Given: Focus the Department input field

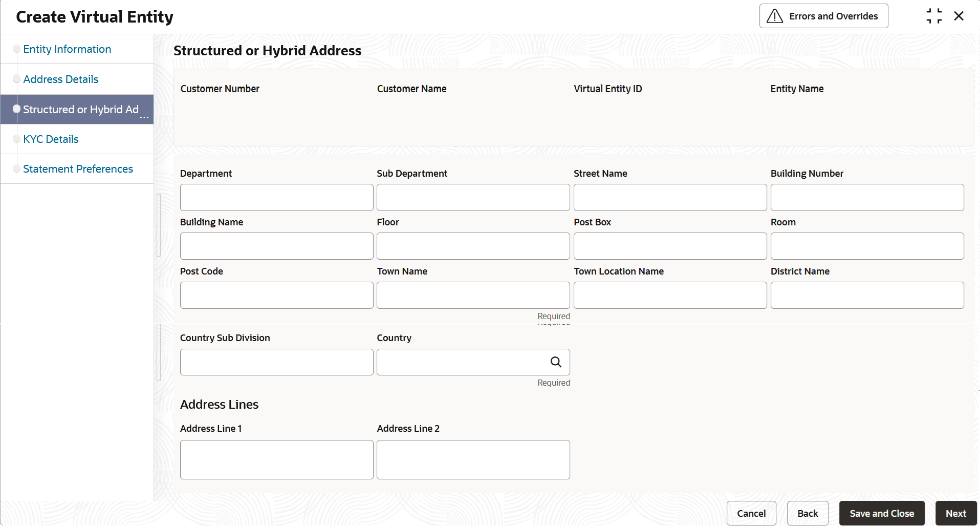Looking at the screenshot, I should coord(276,198).
